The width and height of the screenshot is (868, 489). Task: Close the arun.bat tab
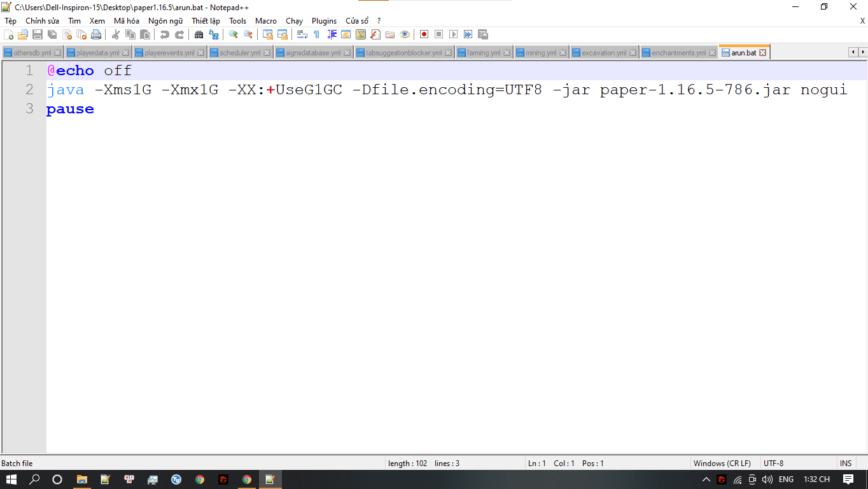tap(763, 53)
